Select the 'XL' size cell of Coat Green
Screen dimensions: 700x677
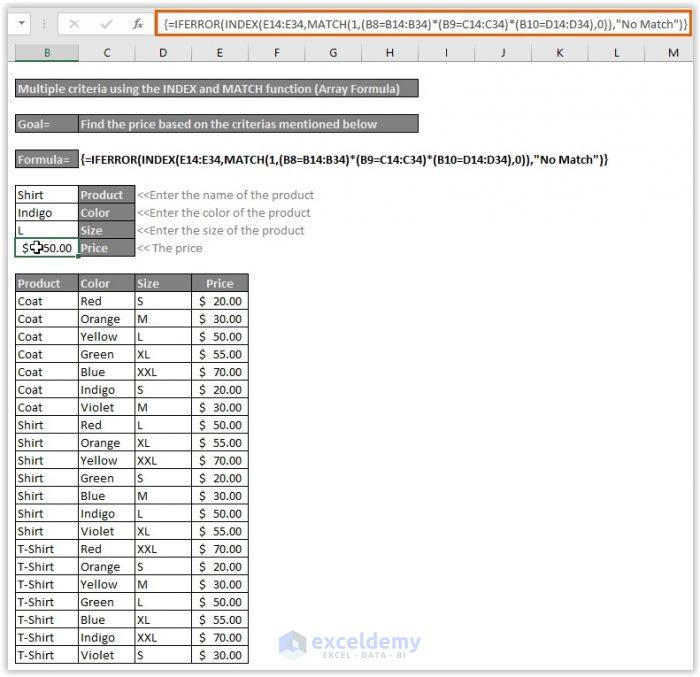pos(163,354)
